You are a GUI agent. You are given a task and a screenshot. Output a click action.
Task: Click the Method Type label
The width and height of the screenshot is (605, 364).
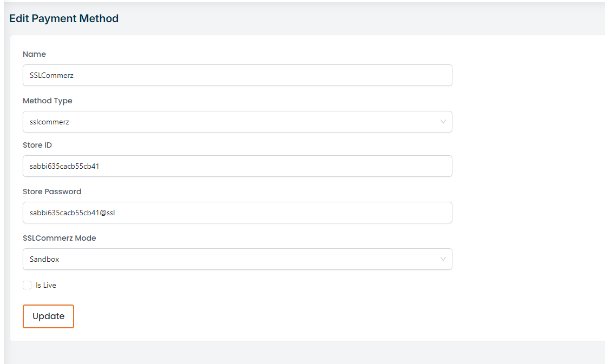pyautogui.click(x=48, y=101)
